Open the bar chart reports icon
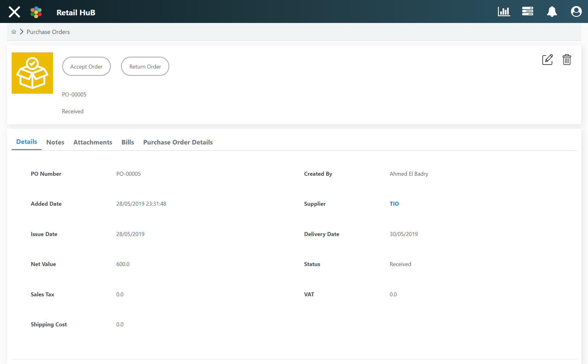The image size is (588, 364). pyautogui.click(x=504, y=12)
